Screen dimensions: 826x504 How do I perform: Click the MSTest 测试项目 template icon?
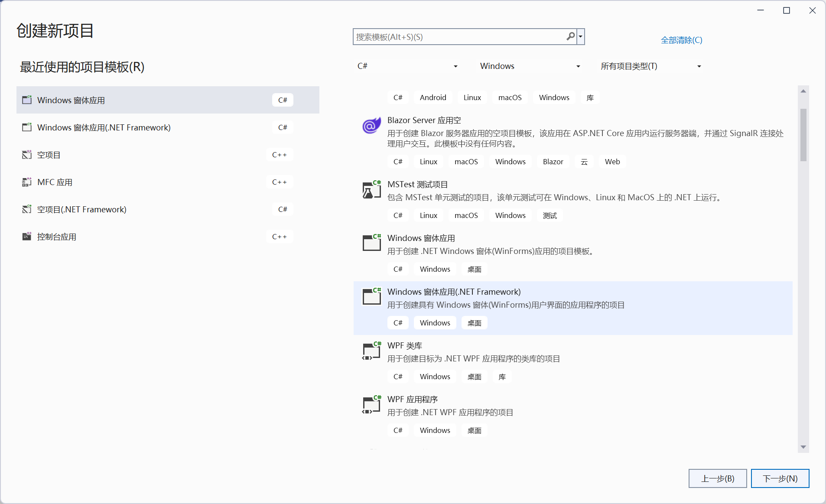point(371,190)
